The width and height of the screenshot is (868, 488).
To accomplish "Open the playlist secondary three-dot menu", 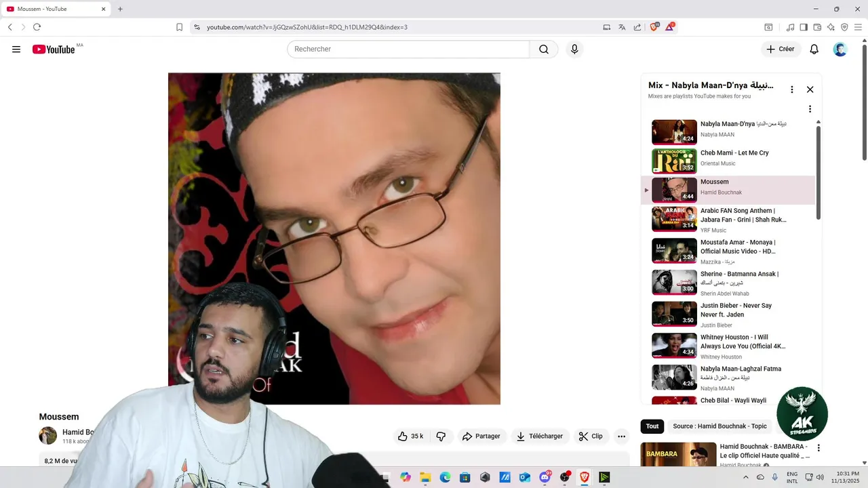I will pos(810,109).
